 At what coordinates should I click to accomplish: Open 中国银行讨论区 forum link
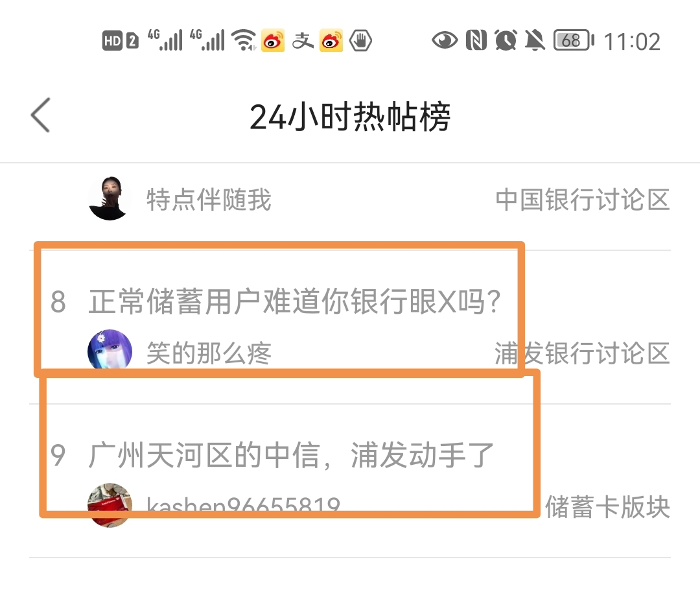(x=583, y=200)
